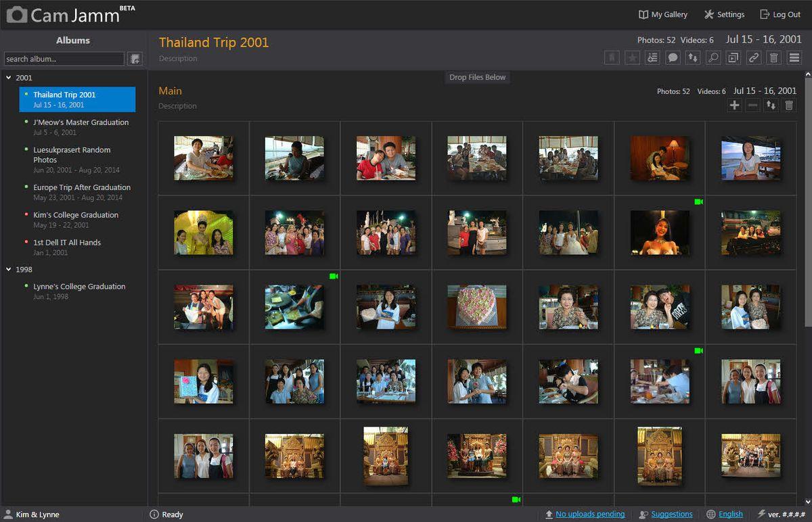
Task: Open Settings from top bar
Action: [724, 14]
